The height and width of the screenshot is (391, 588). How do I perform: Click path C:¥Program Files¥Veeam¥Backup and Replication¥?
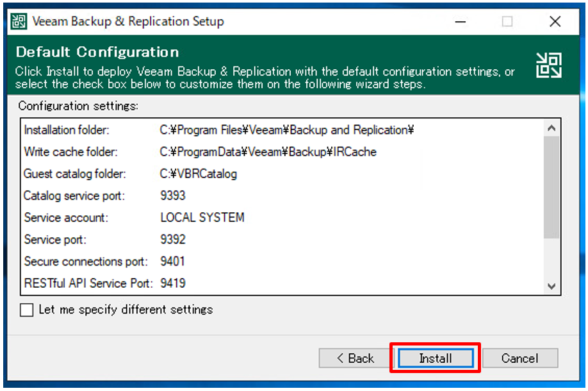point(287,130)
